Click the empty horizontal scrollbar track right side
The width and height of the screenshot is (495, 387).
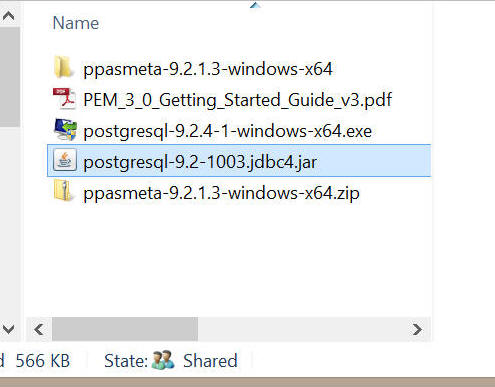(x=301, y=330)
